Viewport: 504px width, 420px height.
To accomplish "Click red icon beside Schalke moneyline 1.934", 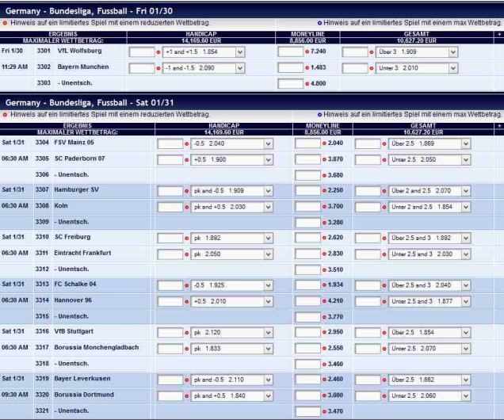I will coord(324,285).
